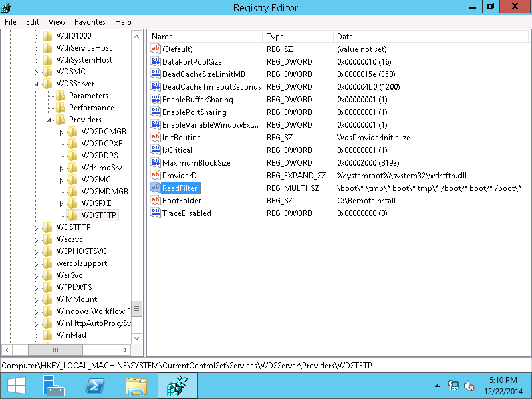Open PowerShell from the taskbar

(95, 386)
